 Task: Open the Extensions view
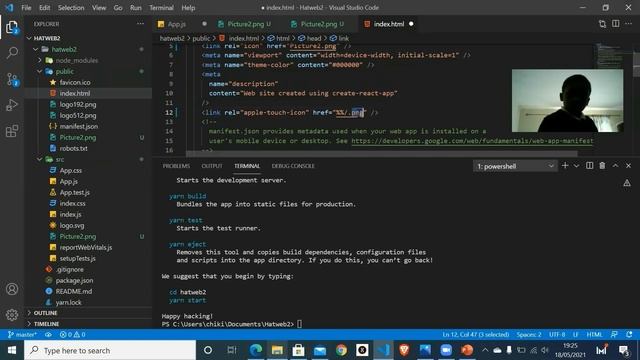(x=12, y=131)
